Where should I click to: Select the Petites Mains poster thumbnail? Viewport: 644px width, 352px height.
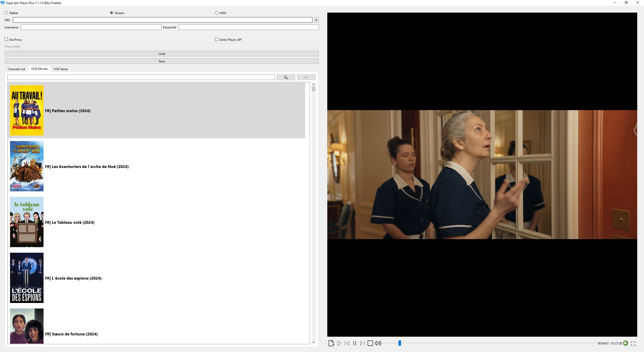[27, 110]
